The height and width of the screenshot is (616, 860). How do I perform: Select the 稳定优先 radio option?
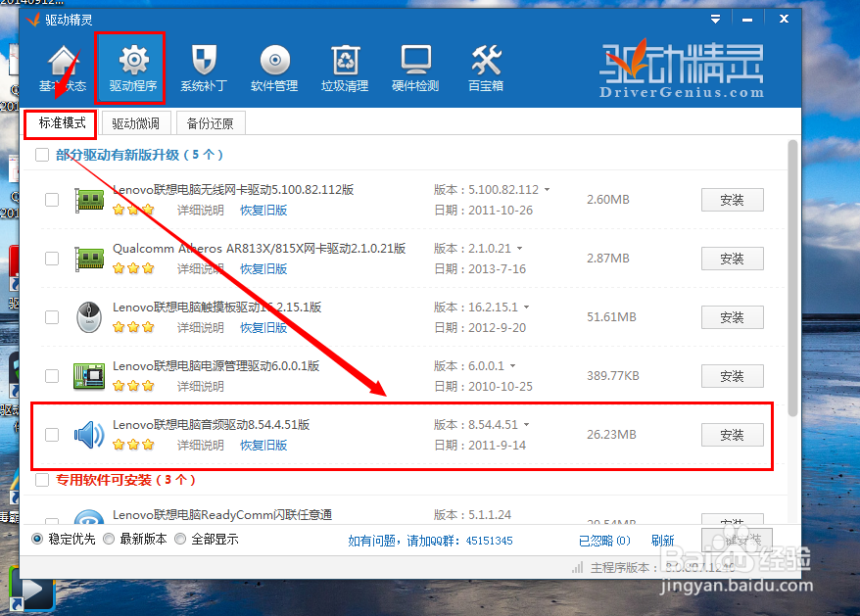(x=37, y=540)
